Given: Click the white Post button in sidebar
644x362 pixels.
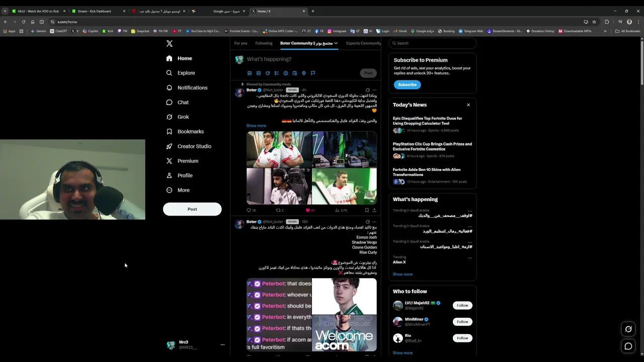Looking at the screenshot, I should tap(192, 209).
